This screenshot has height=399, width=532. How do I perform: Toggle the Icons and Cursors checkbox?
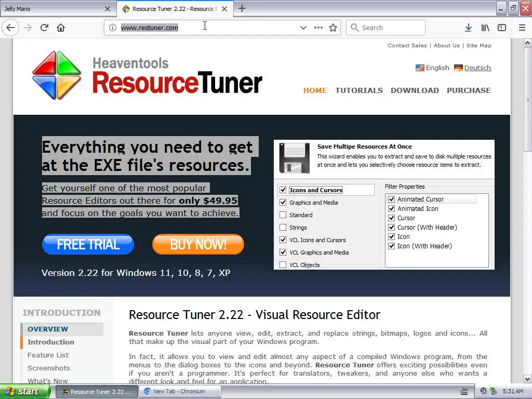point(283,190)
